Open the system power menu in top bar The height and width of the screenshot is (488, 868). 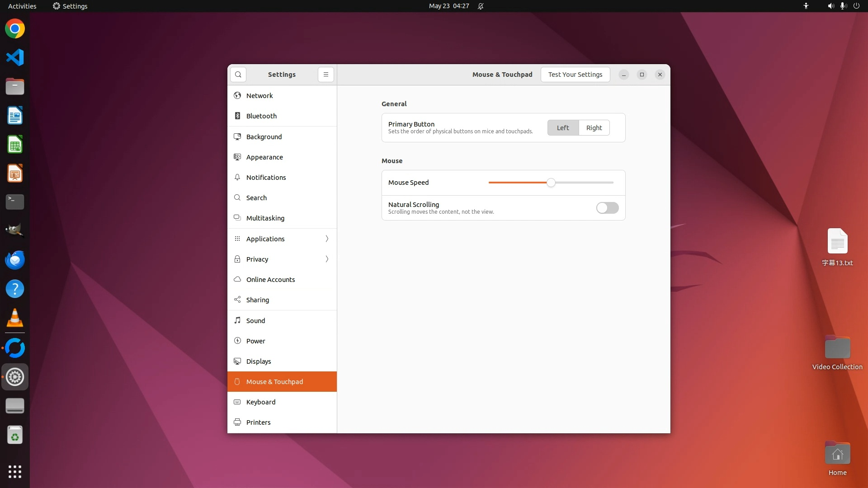click(x=856, y=6)
